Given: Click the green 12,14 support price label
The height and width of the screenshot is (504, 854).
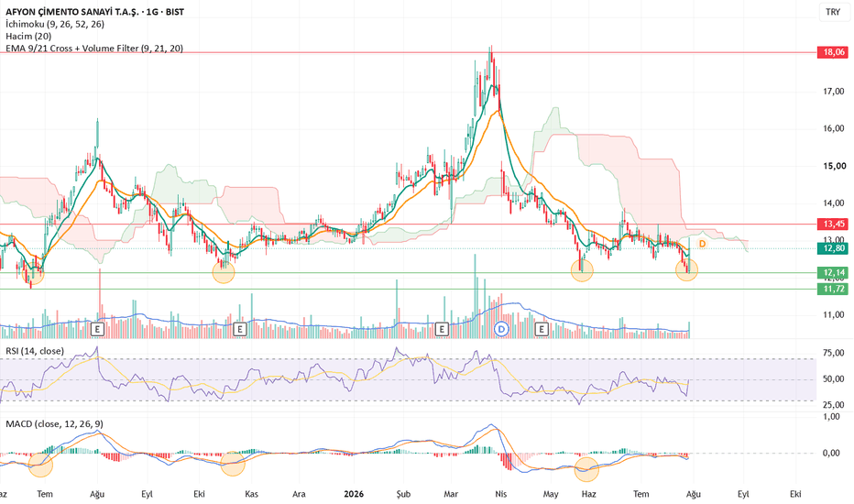Looking at the screenshot, I should click(x=833, y=272).
